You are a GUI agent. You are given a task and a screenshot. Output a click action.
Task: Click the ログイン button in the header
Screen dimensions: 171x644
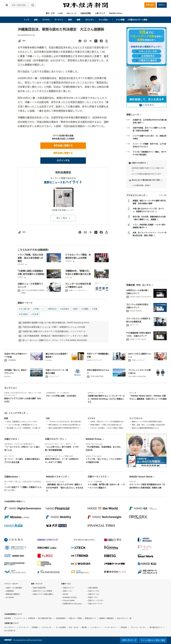tap(162, 5)
